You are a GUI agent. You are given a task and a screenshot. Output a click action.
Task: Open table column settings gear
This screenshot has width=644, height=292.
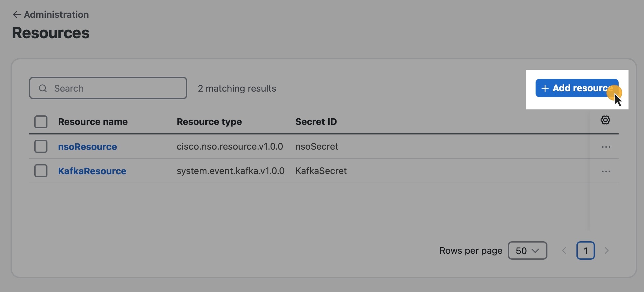(x=605, y=120)
